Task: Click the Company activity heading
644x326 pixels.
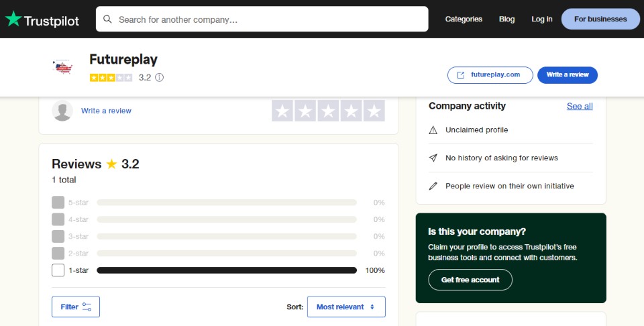Action: pos(467,106)
